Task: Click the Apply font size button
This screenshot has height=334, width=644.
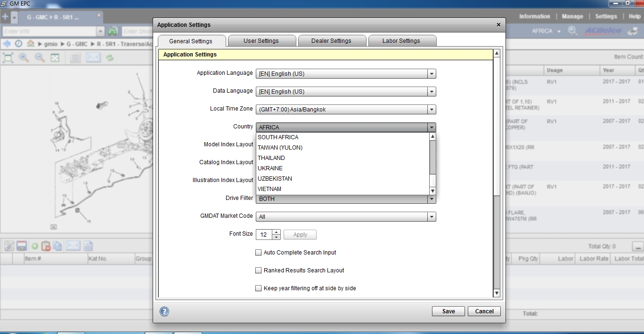Action: coord(300,235)
